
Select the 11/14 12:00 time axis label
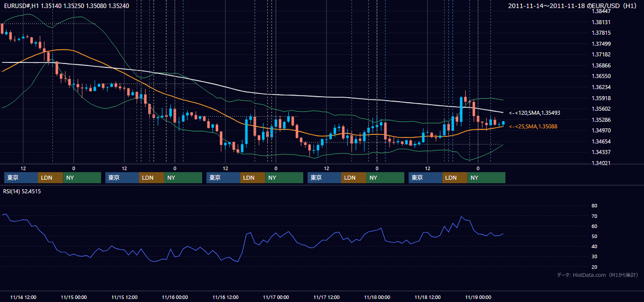click(x=23, y=297)
